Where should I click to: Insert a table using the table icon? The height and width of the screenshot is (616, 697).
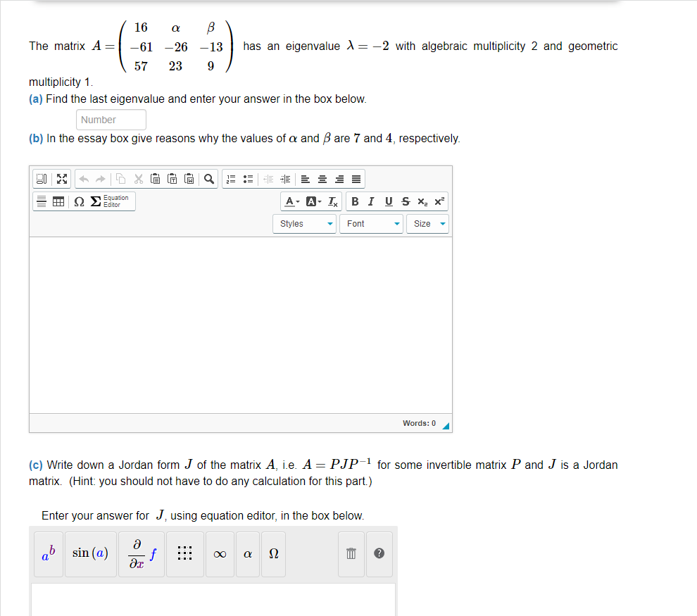pyautogui.click(x=58, y=201)
